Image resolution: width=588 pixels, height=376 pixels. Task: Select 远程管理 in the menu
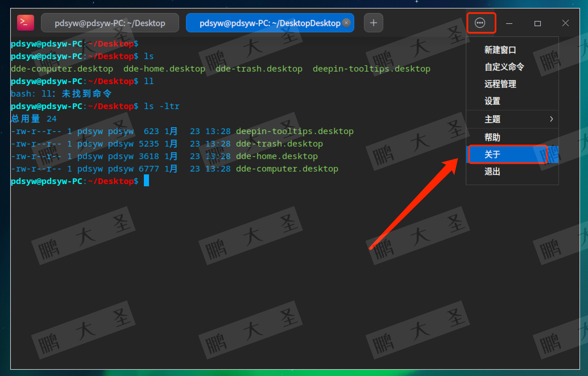point(500,84)
